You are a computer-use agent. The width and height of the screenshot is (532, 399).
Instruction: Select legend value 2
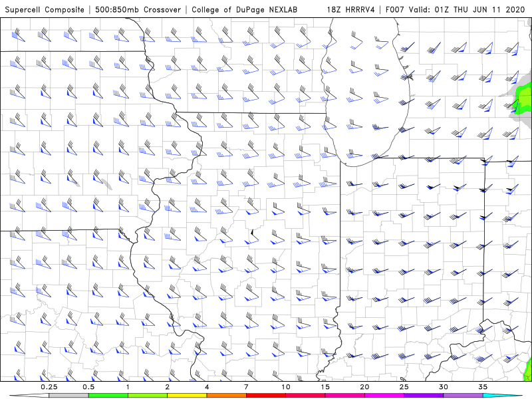(x=168, y=387)
